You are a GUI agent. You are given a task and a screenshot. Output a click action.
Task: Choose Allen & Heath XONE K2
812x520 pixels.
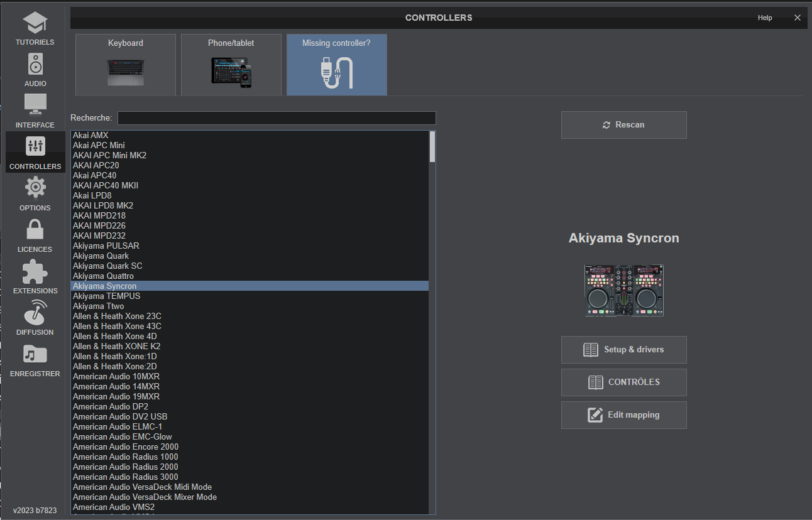(x=250, y=346)
